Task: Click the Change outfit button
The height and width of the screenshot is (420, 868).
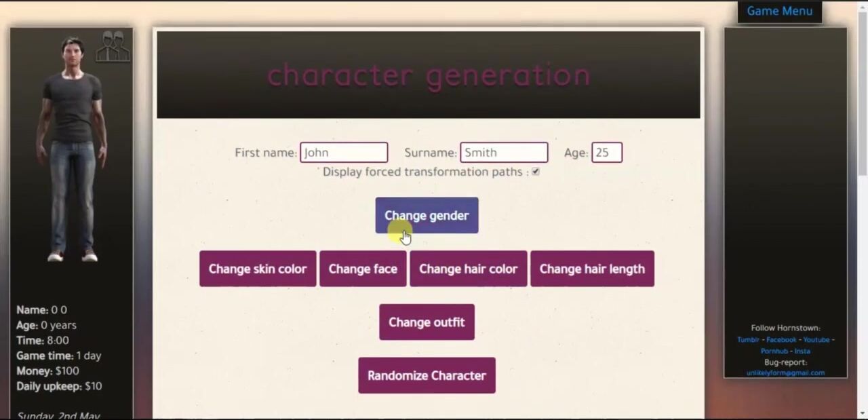Action: pos(427,322)
